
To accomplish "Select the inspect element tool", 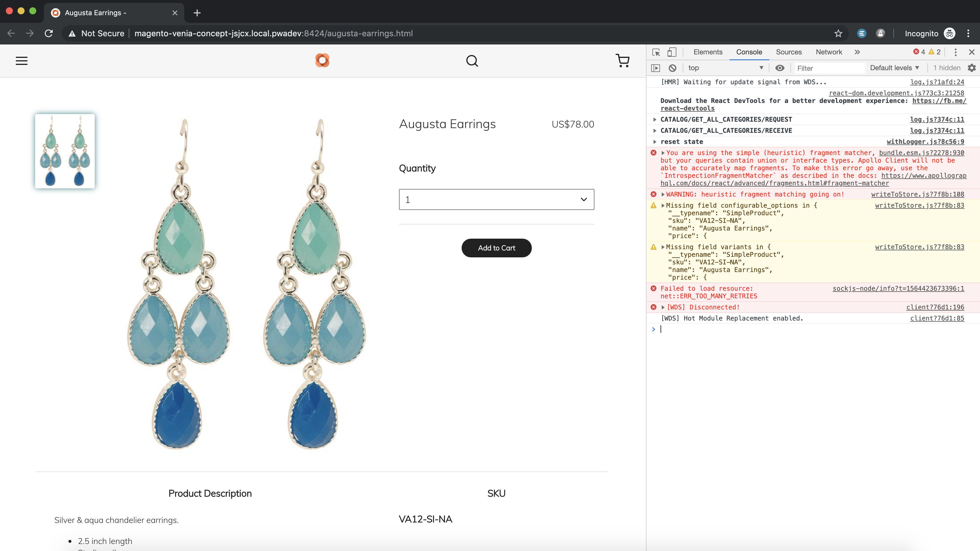I will click(x=656, y=52).
